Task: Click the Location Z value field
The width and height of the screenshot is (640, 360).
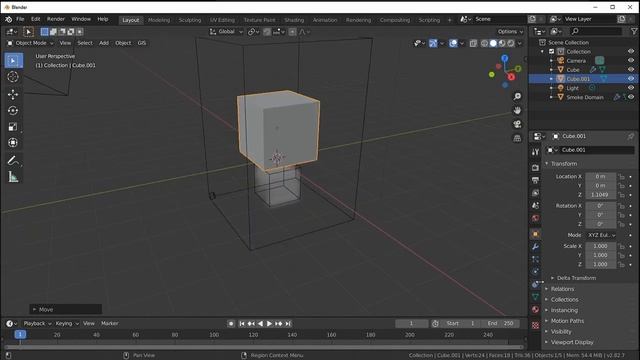Action: click(600, 195)
